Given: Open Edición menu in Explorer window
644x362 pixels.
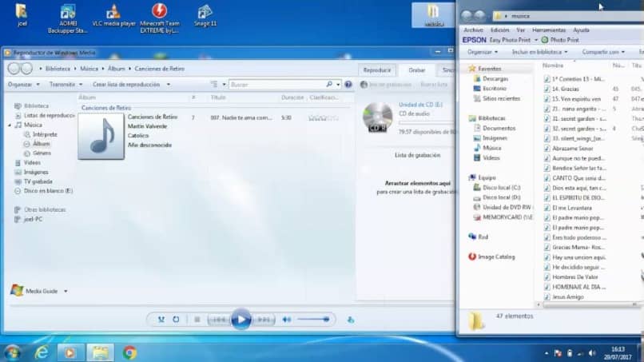Looking at the screenshot, I should tap(499, 30).
